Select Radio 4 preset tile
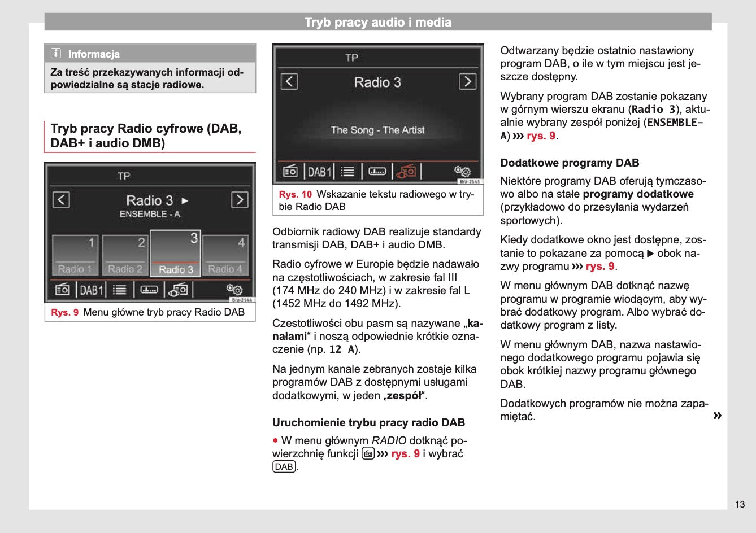The height and width of the screenshot is (533, 756). click(225, 256)
